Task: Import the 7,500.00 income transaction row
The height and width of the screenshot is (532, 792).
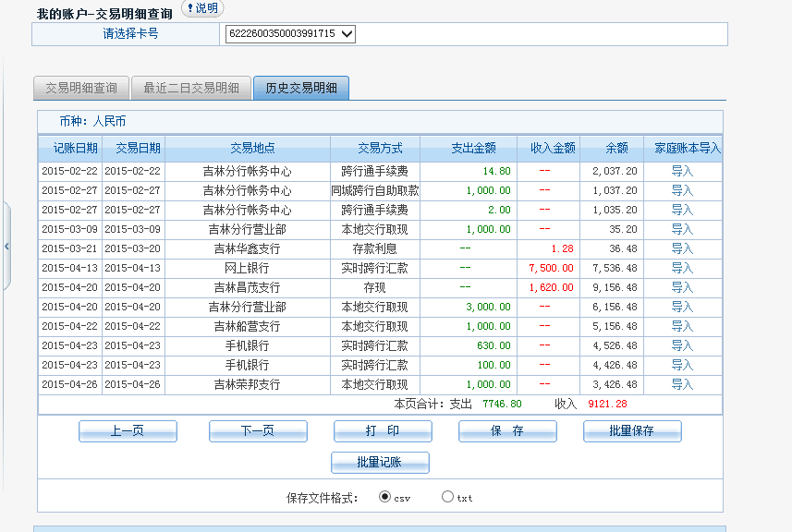Action: [682, 268]
